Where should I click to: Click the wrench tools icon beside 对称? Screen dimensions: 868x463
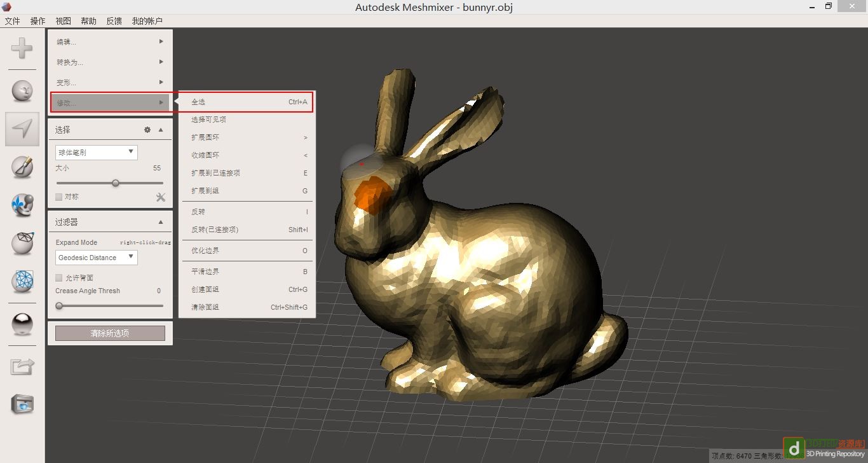pyautogui.click(x=161, y=197)
